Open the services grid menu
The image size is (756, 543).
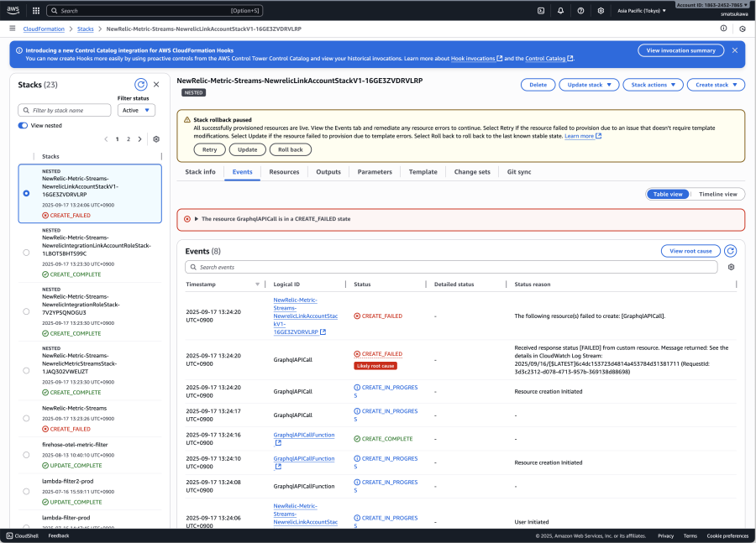point(35,11)
